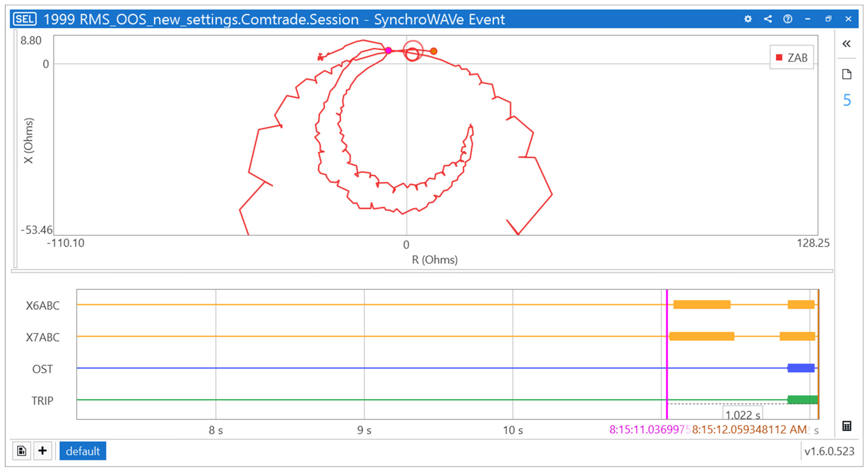Click the OST channel label

tap(43, 369)
